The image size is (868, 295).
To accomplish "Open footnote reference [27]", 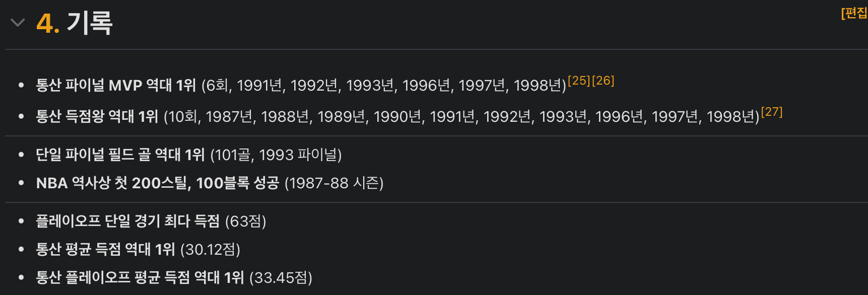I will [x=772, y=112].
